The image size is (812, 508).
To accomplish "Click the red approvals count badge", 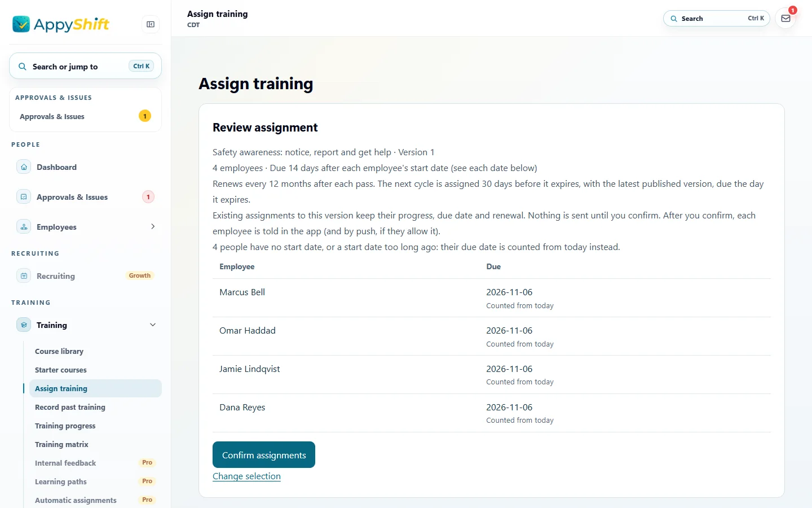I will (148, 197).
